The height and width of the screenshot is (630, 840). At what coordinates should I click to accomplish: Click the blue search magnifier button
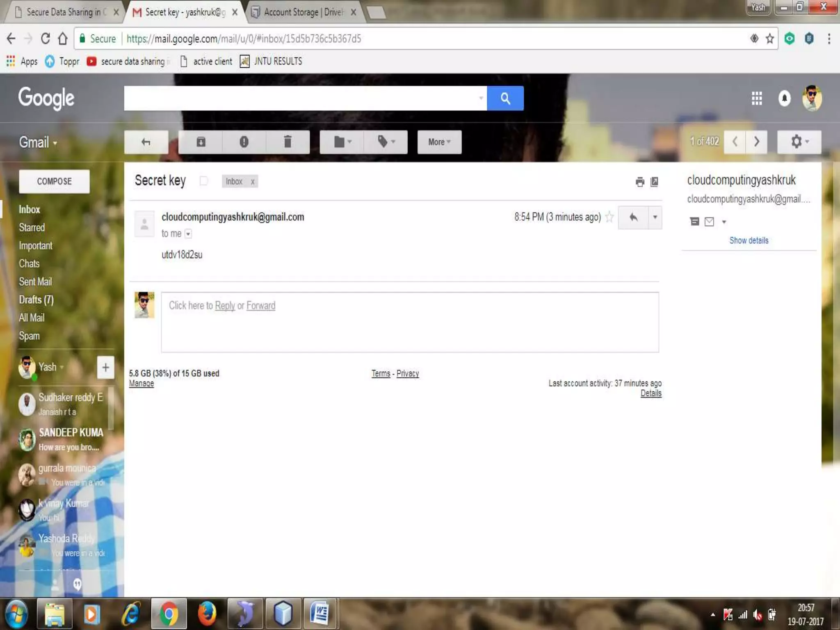(x=505, y=98)
